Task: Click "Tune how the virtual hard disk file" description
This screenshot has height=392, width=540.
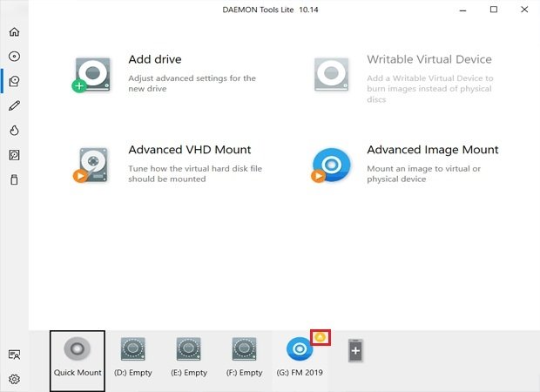Action: tap(195, 168)
